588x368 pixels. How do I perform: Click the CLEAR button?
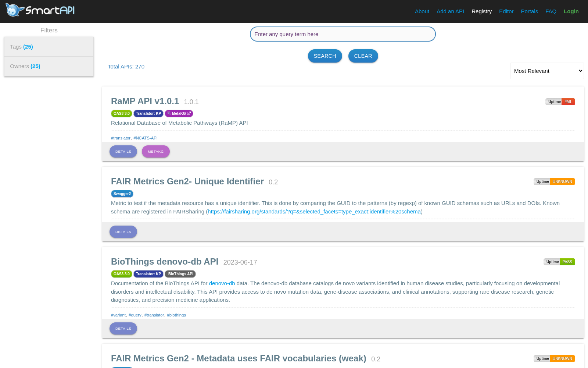[x=363, y=56]
